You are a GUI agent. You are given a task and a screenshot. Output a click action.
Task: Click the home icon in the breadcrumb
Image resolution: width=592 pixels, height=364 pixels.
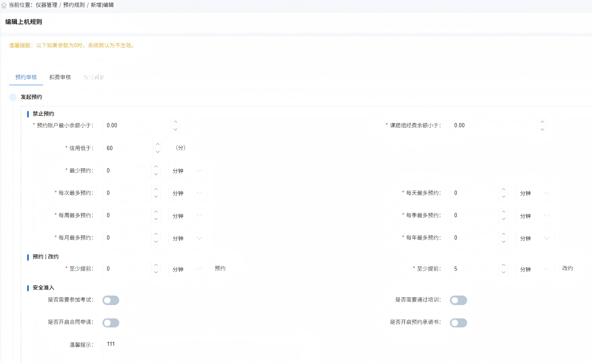coord(4,5)
